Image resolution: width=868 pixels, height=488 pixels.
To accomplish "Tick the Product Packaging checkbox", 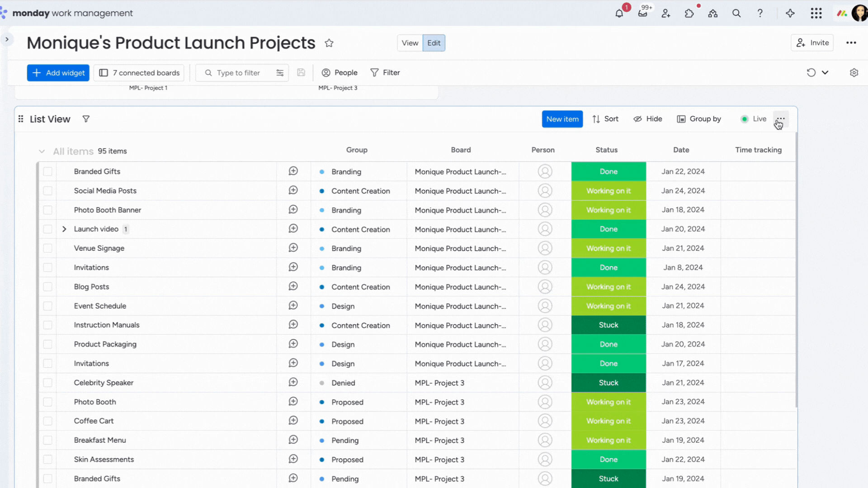I will point(47,344).
